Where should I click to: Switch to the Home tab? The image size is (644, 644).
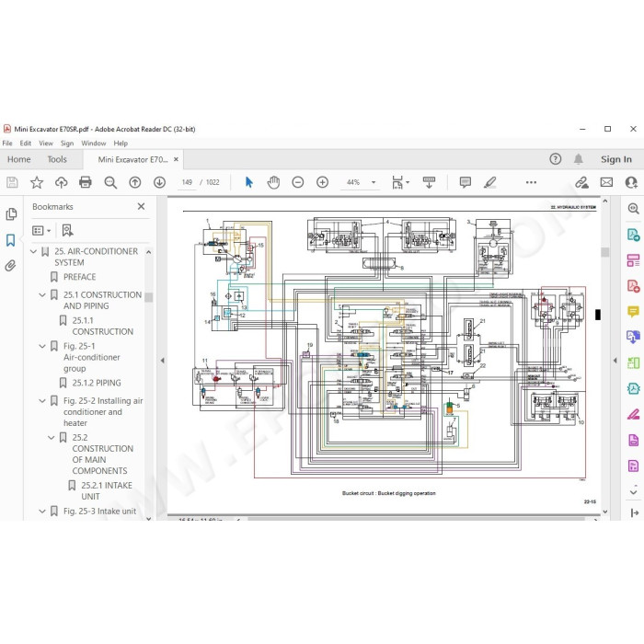pos(19,159)
